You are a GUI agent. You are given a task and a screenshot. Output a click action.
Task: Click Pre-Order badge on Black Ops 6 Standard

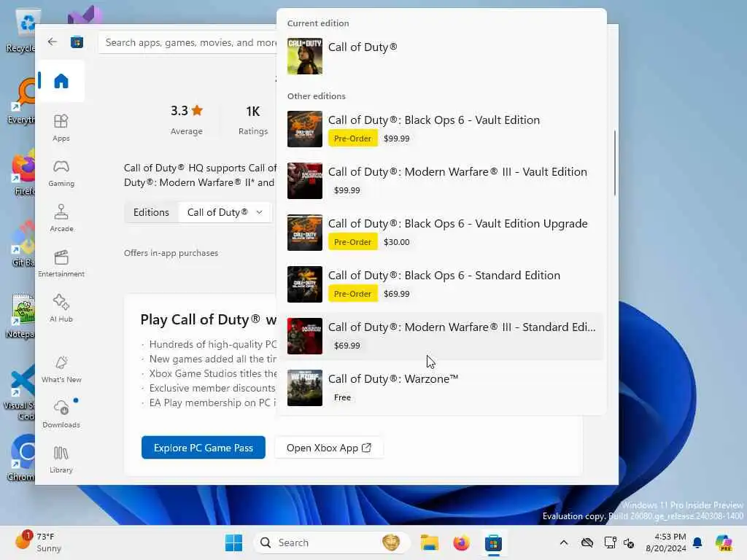(352, 294)
